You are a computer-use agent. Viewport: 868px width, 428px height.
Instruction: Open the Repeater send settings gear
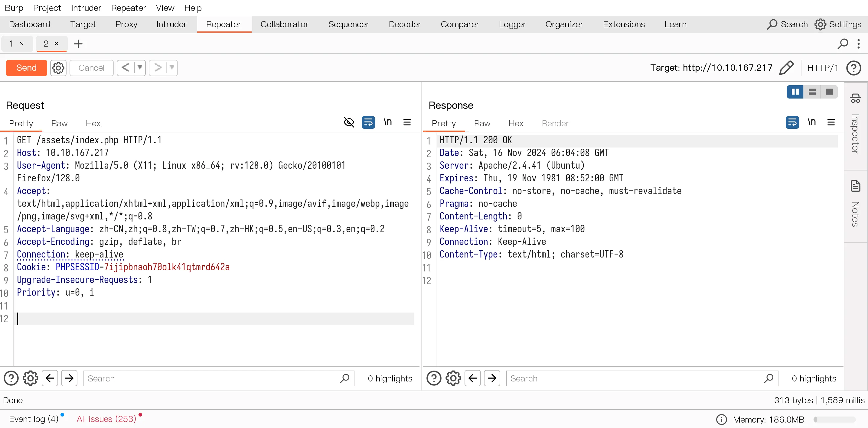click(x=58, y=68)
